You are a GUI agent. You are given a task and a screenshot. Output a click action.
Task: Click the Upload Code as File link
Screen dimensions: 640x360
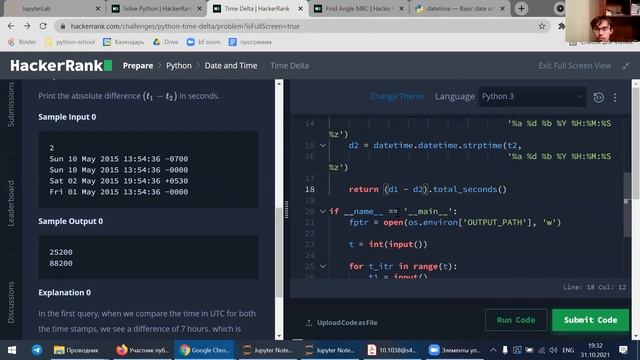point(342,322)
